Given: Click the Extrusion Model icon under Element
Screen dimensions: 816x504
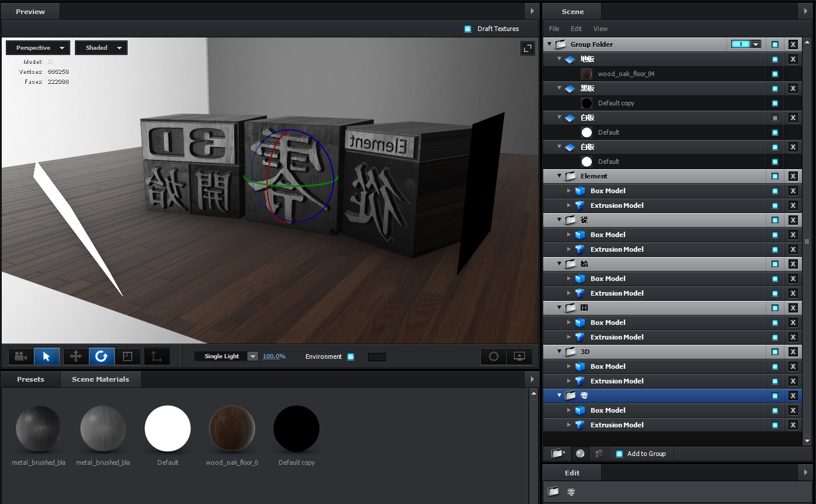Looking at the screenshot, I should [x=580, y=205].
